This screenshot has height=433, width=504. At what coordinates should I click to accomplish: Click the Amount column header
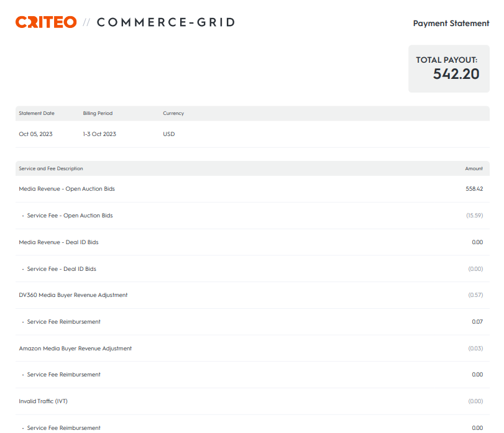(474, 169)
